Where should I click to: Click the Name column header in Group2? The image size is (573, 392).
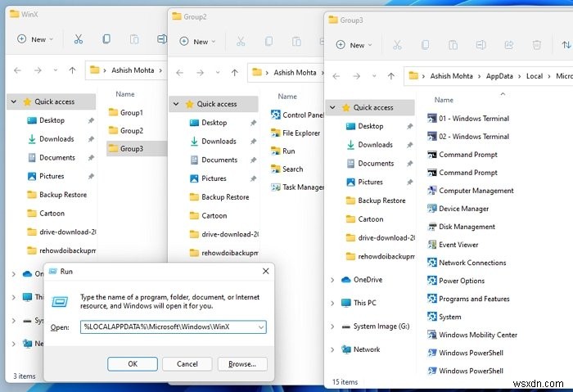tap(287, 97)
